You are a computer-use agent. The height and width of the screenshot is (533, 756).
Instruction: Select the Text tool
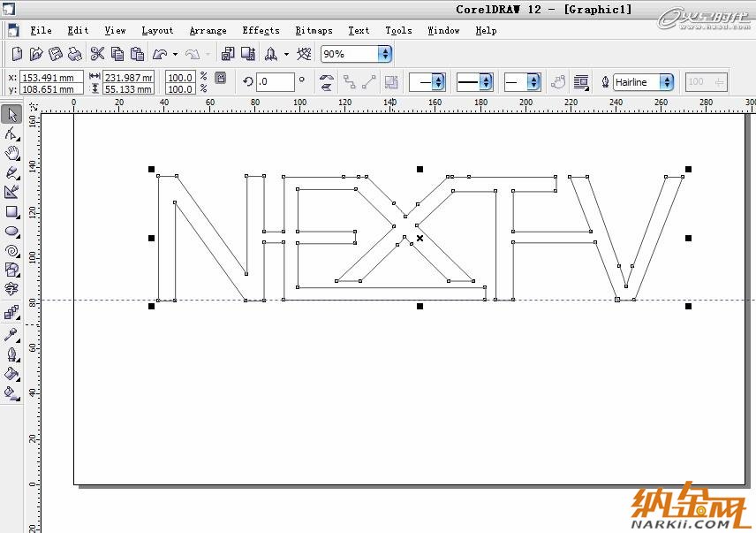click(11, 289)
